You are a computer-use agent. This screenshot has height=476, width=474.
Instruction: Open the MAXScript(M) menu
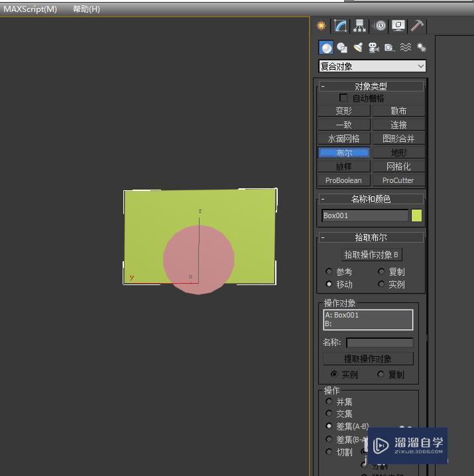click(30, 9)
